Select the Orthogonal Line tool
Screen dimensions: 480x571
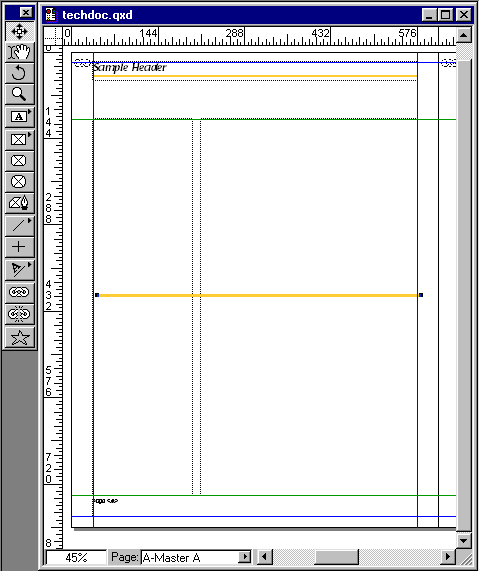19,247
